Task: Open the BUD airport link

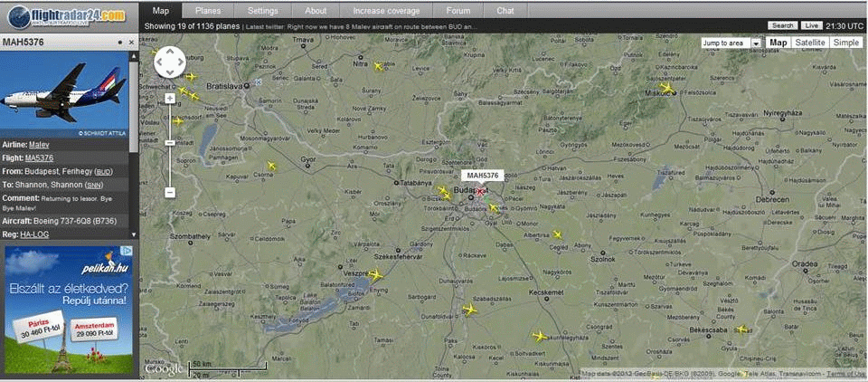Action: [103, 171]
